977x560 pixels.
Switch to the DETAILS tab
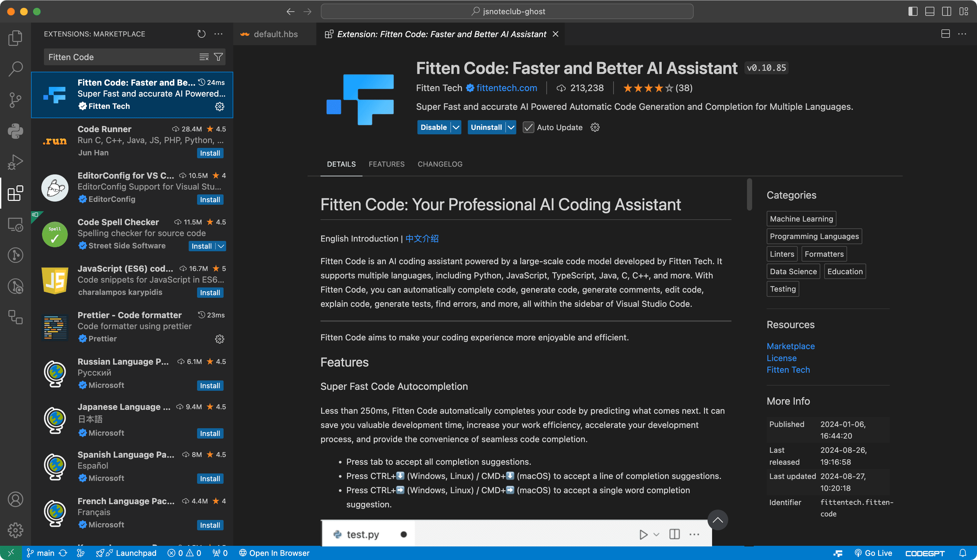tap(341, 164)
